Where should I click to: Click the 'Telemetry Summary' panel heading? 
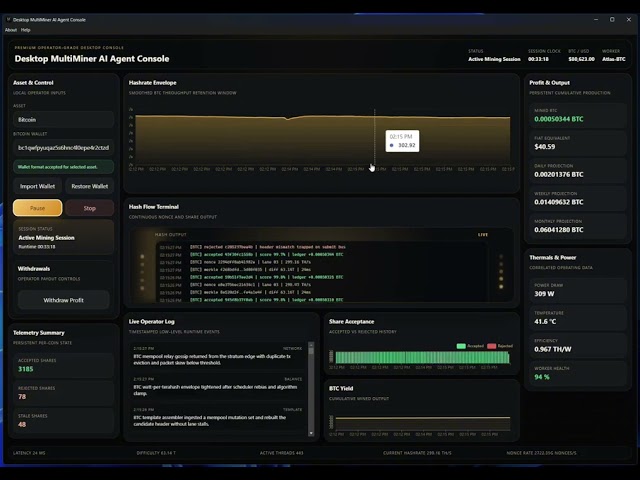tap(39, 333)
